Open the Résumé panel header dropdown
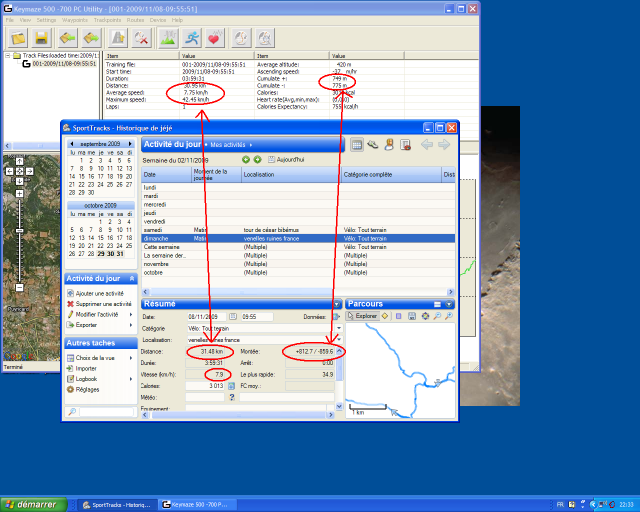The height and width of the screenshot is (512, 640). (x=337, y=304)
